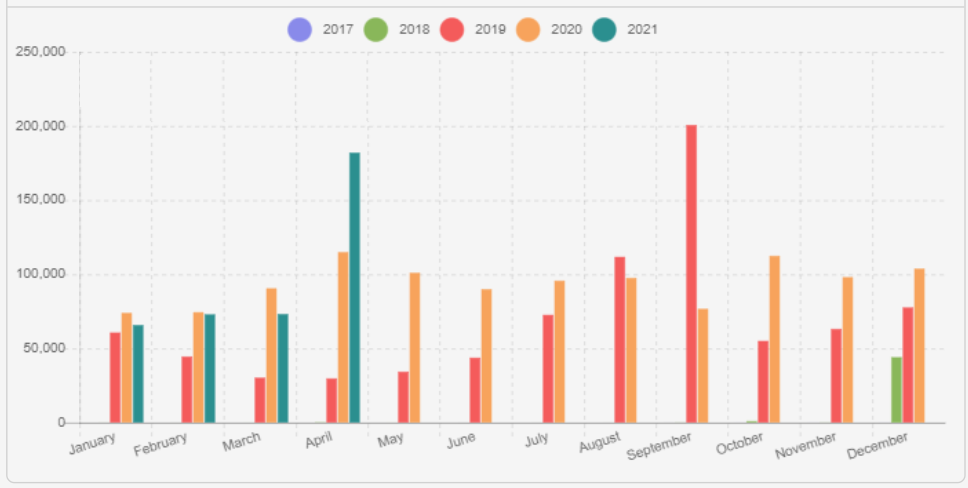Select the 2020 November orange bar

[848, 350]
